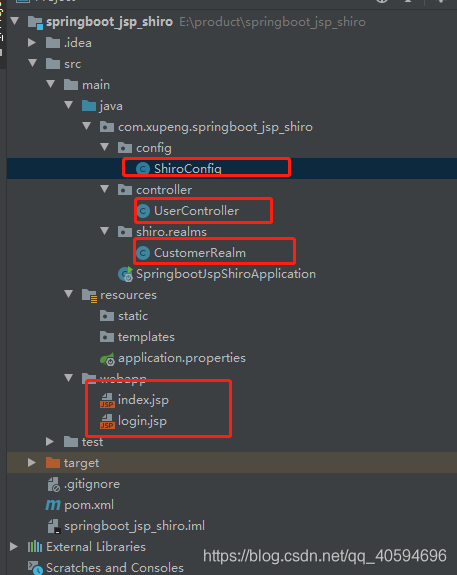Image resolution: width=457 pixels, height=575 pixels.
Task: Click the External Libraries bars icon
Action: [35, 547]
